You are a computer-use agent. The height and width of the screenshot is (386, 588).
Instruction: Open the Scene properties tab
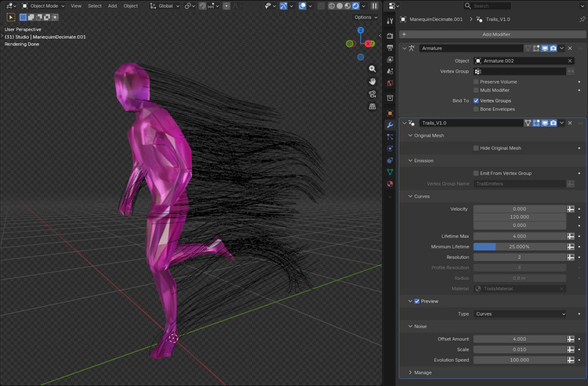click(390, 71)
